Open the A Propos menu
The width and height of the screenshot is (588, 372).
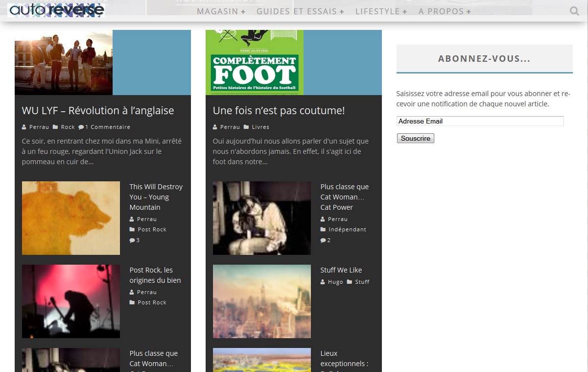445,11
